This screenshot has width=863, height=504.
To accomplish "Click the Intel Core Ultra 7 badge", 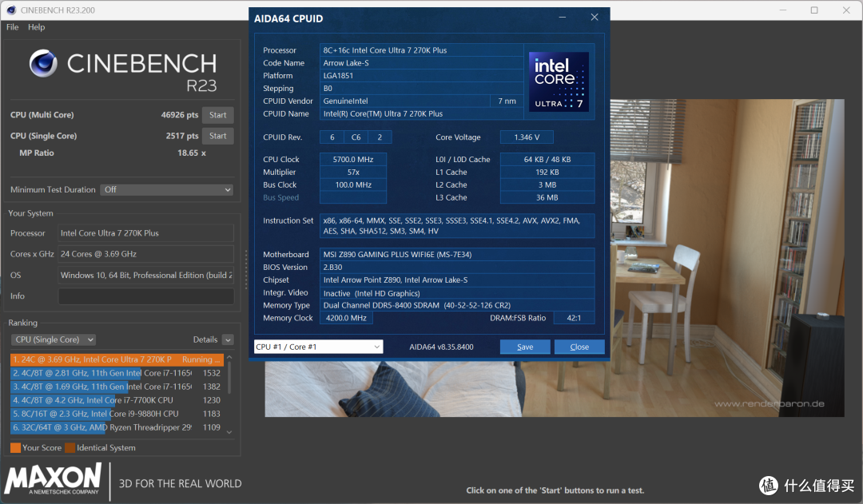I will click(559, 82).
